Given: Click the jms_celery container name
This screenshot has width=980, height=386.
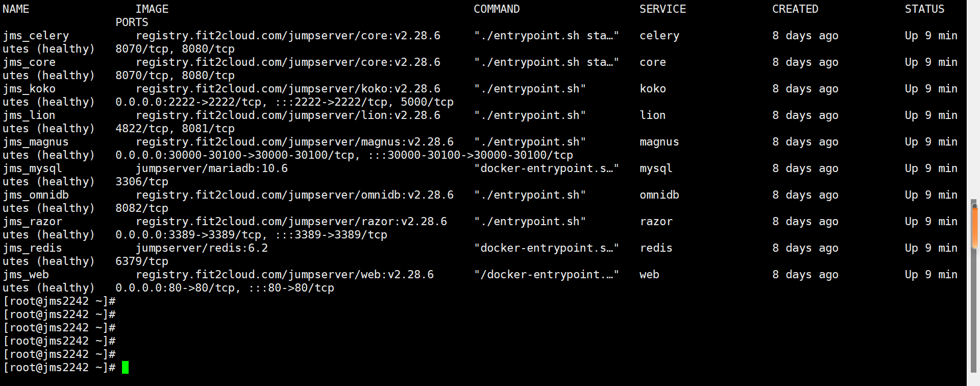Looking at the screenshot, I should point(36,36).
